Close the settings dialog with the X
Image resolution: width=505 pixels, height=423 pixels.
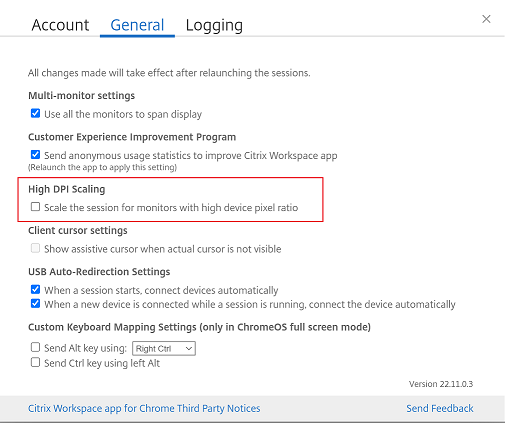pyautogui.click(x=486, y=19)
